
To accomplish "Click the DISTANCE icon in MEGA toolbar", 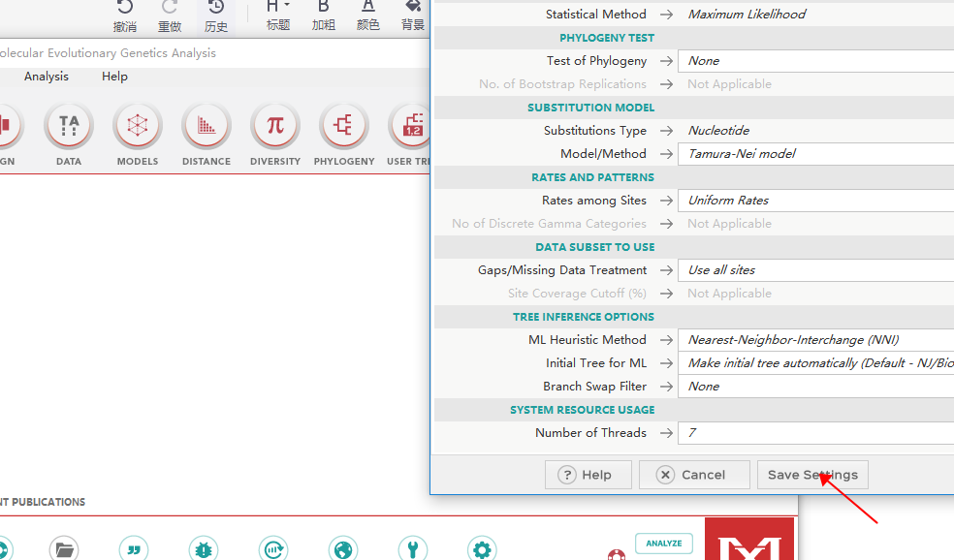I will point(207,135).
